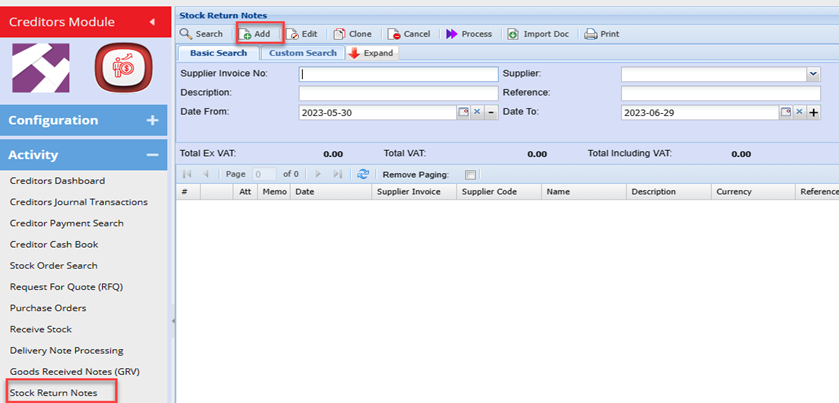Sort by the Currency column header
The image size is (839, 403).
(x=753, y=192)
